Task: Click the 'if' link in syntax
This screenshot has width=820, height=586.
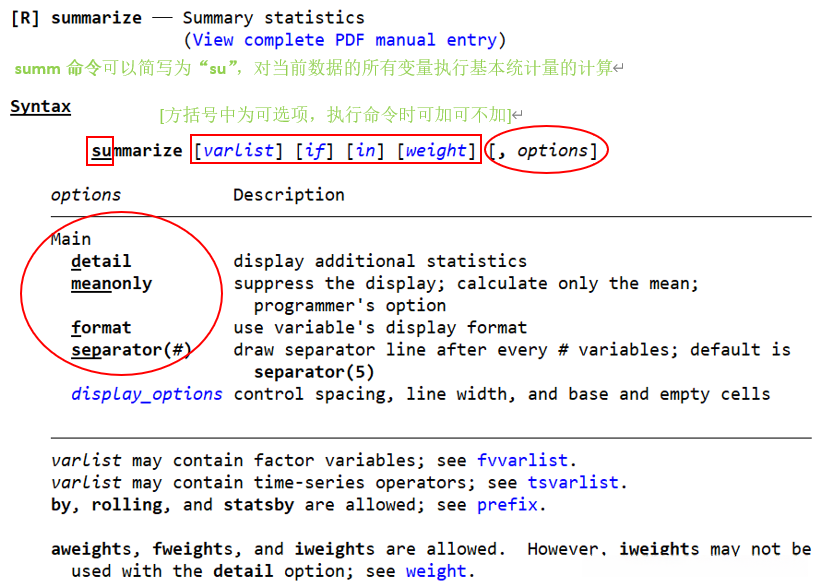Action: pos(314,151)
